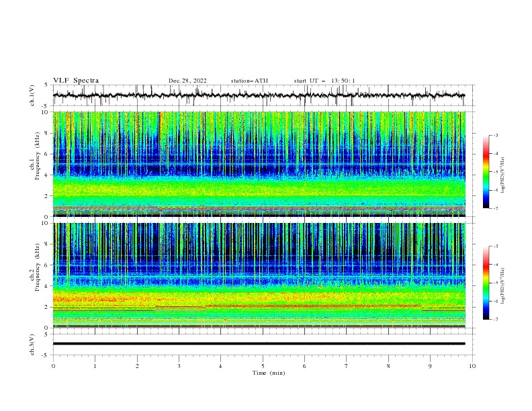Screen dimensions: 532x411
Task: Click the ch.1 spectrogram "10" kHz tick label
Action: point(46,112)
